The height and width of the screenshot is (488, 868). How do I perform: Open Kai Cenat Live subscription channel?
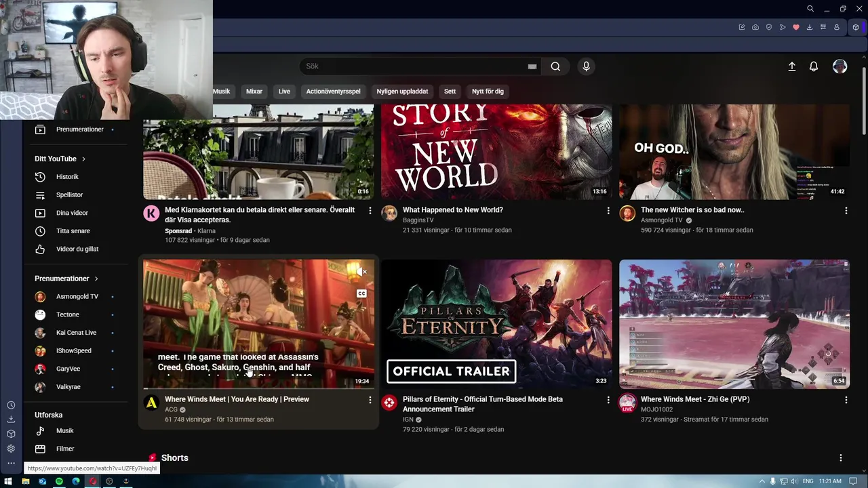click(x=76, y=333)
